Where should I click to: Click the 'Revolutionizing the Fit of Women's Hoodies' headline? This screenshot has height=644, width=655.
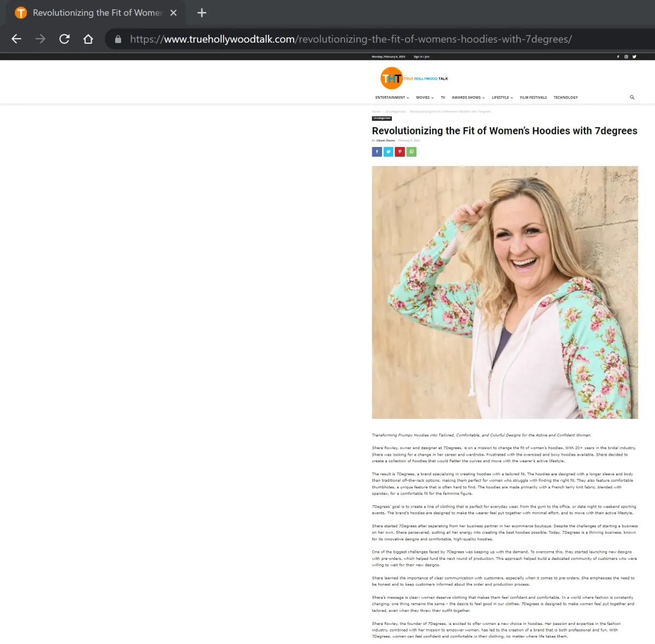pyautogui.click(x=505, y=131)
